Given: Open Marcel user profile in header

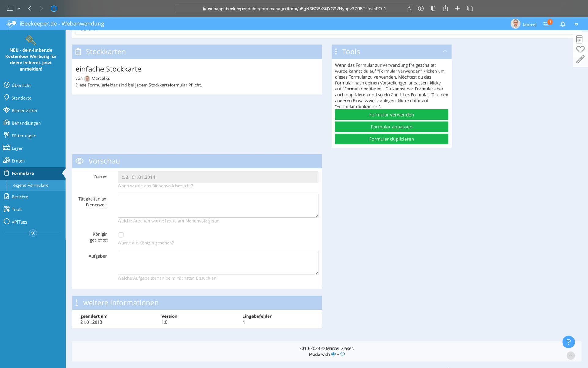Looking at the screenshot, I should click(x=523, y=24).
